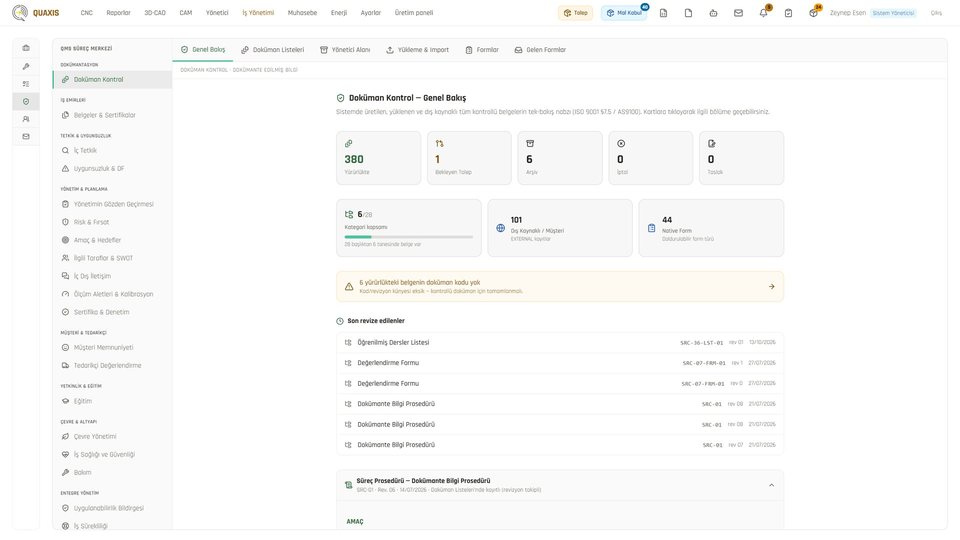The height and width of the screenshot is (540, 960).
Task: Open the CNC menu
Action: (86, 13)
